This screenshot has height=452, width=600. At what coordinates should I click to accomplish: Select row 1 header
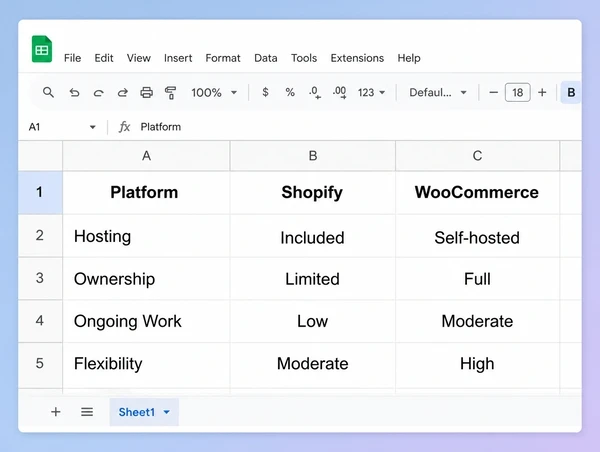pyautogui.click(x=40, y=192)
